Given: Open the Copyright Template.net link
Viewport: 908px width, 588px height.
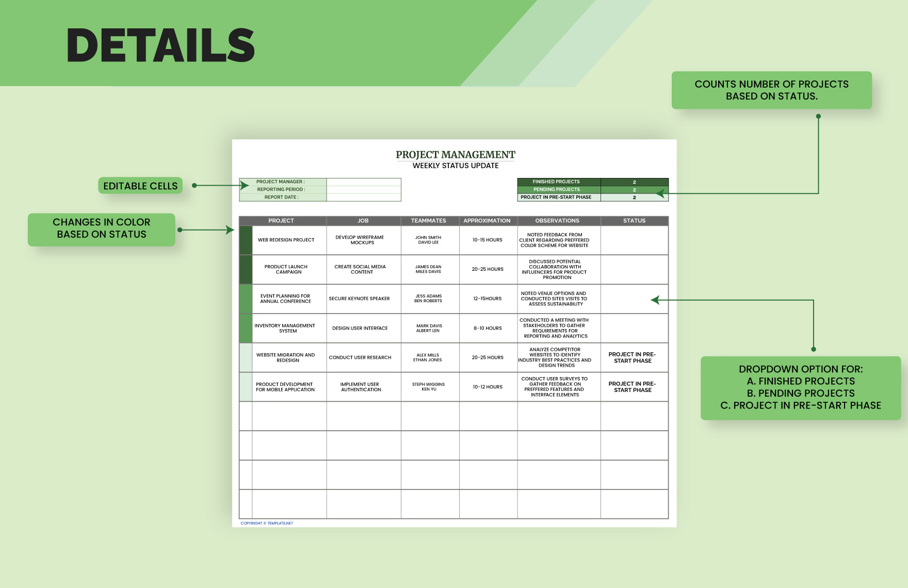Looking at the screenshot, I should tap(267, 524).
